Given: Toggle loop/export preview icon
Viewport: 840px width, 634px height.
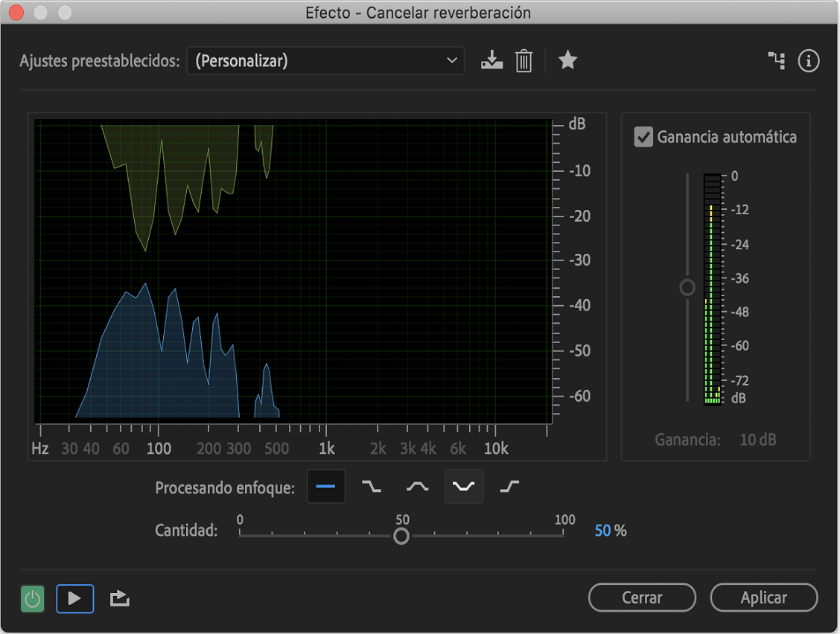Looking at the screenshot, I should click(119, 599).
